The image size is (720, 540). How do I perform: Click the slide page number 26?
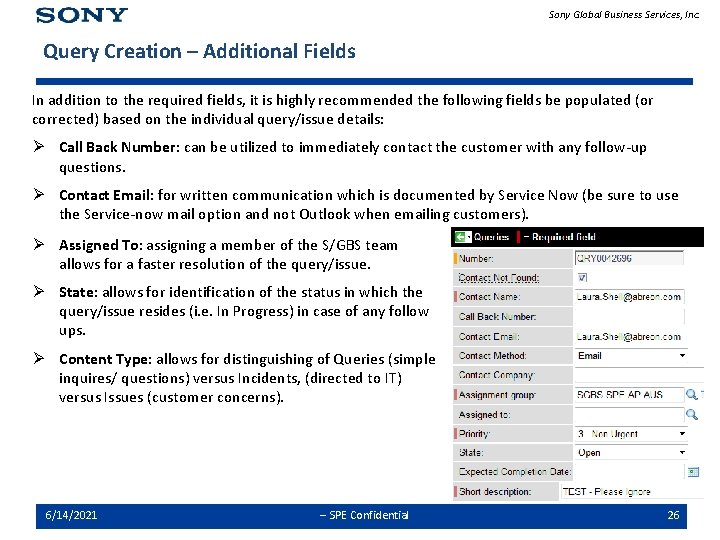pyautogui.click(x=673, y=515)
